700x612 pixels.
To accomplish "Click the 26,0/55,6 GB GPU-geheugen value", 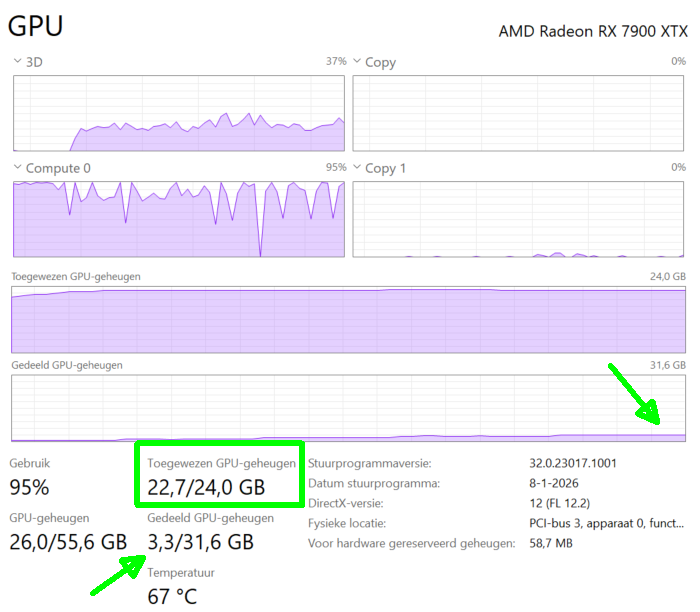I will 68,542.
